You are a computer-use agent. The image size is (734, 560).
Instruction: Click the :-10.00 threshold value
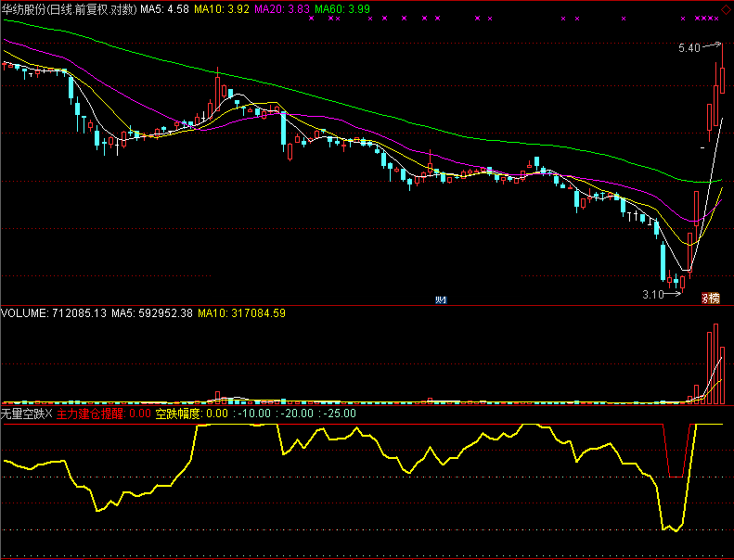tap(252, 414)
